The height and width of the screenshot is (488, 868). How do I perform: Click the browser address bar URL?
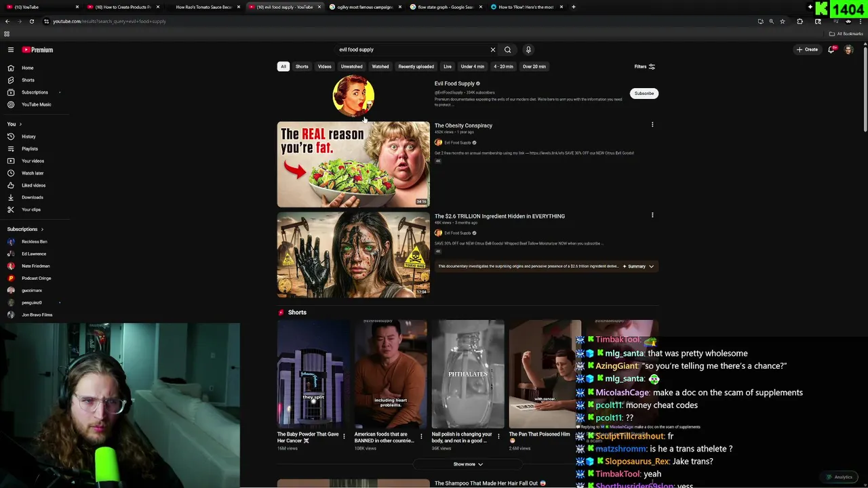[x=109, y=21]
